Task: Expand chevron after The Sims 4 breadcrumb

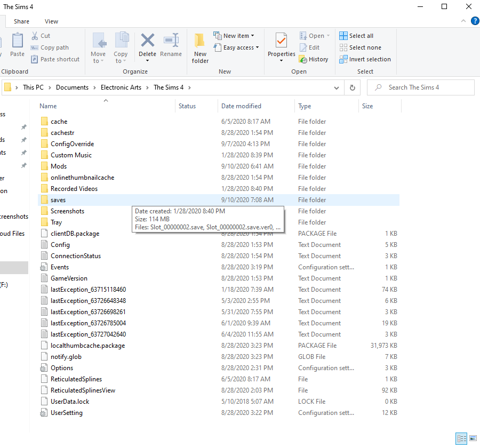Action: click(x=189, y=87)
